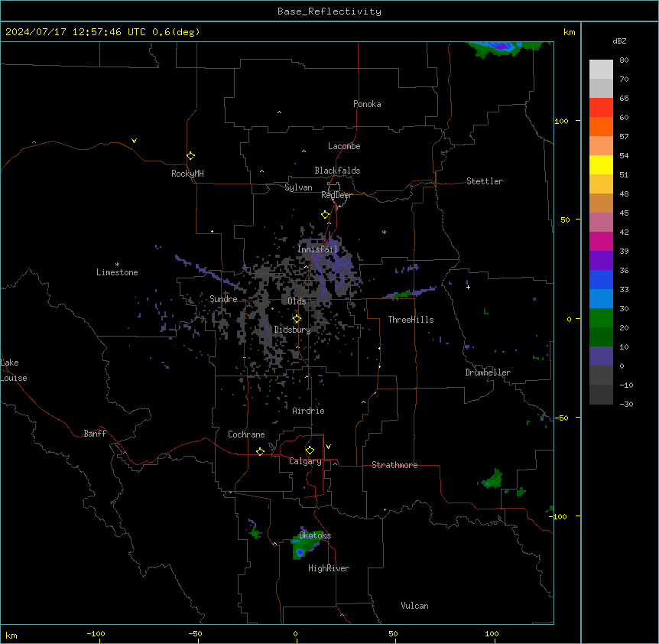This screenshot has width=659, height=644.
Task: Click the Lake Louise label
Action: pyautogui.click(x=14, y=370)
